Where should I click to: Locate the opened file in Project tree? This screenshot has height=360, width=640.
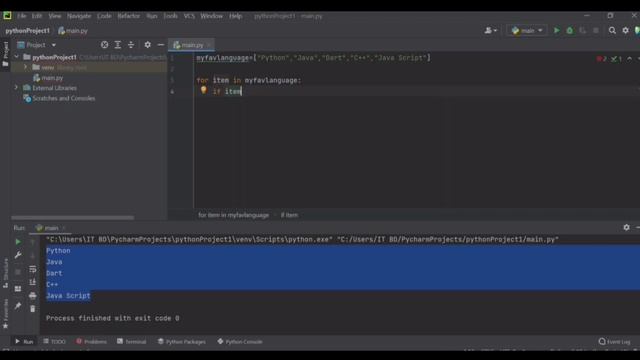click(x=104, y=45)
